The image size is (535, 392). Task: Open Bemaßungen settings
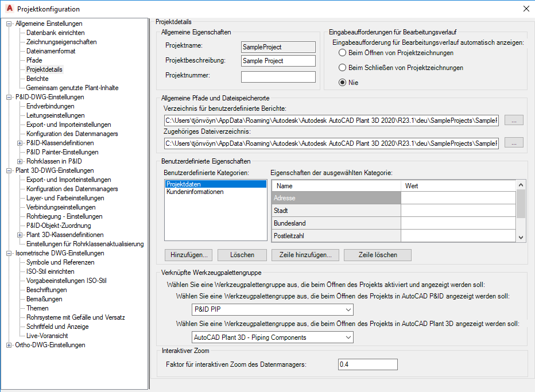(x=44, y=299)
